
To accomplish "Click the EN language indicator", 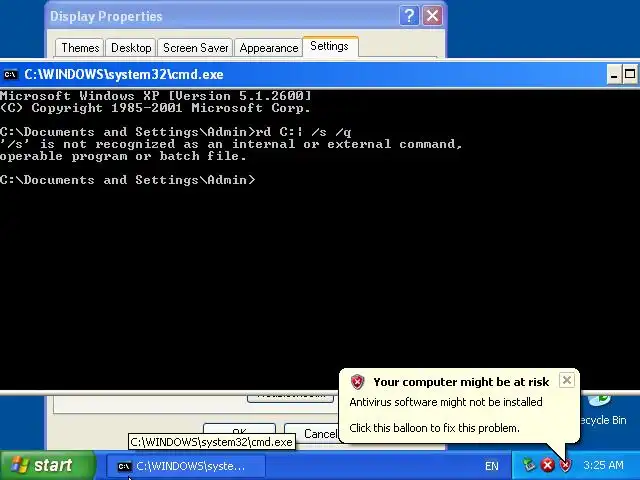I will pos(491,466).
